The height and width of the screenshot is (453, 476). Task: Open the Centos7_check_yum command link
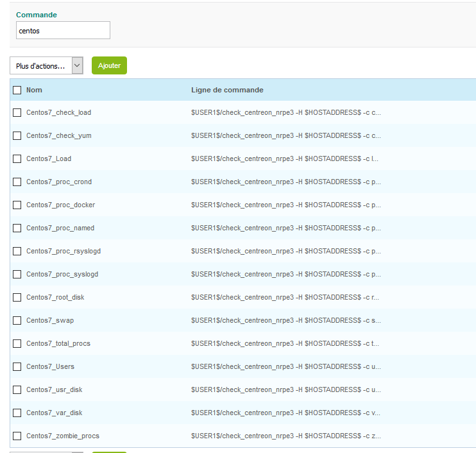(x=58, y=136)
